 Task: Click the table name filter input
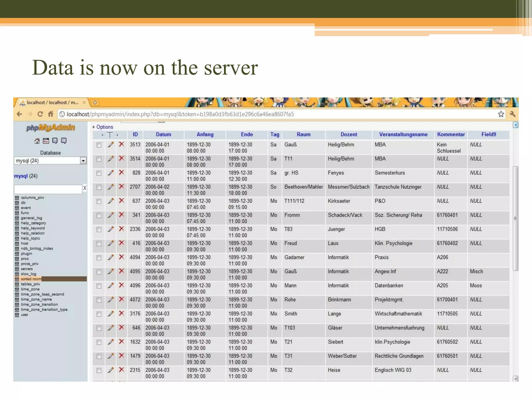48,189
